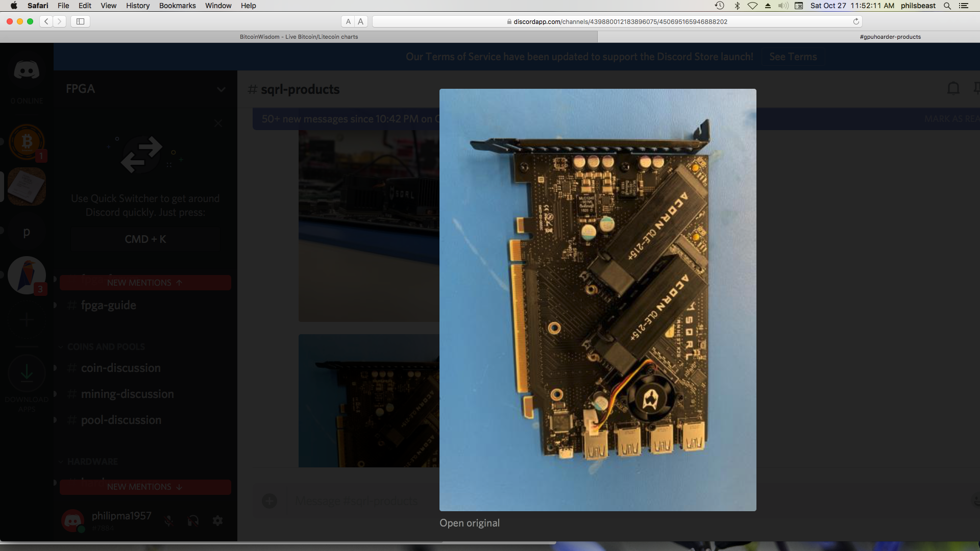The width and height of the screenshot is (980, 551).
Task: Deafen with the headphones icon
Action: (193, 520)
